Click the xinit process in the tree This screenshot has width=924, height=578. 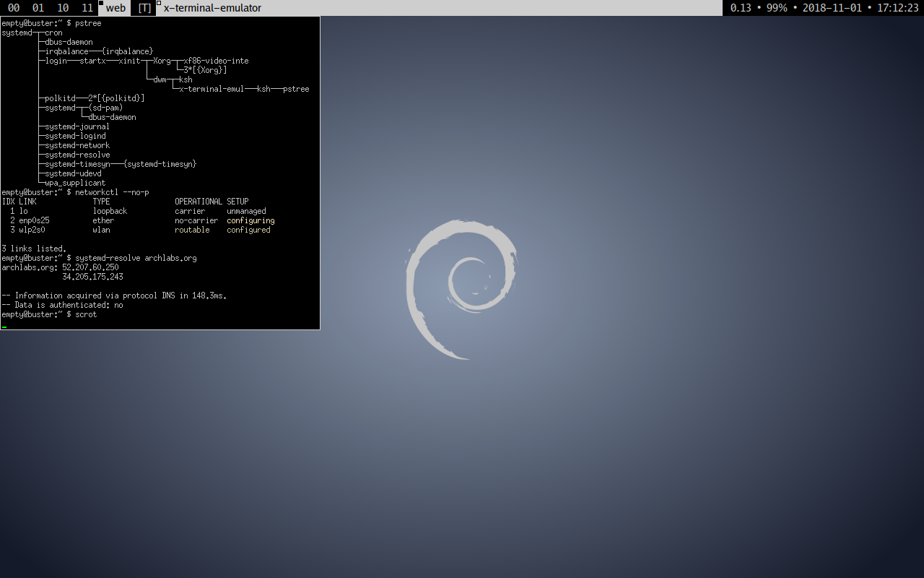[x=129, y=61]
